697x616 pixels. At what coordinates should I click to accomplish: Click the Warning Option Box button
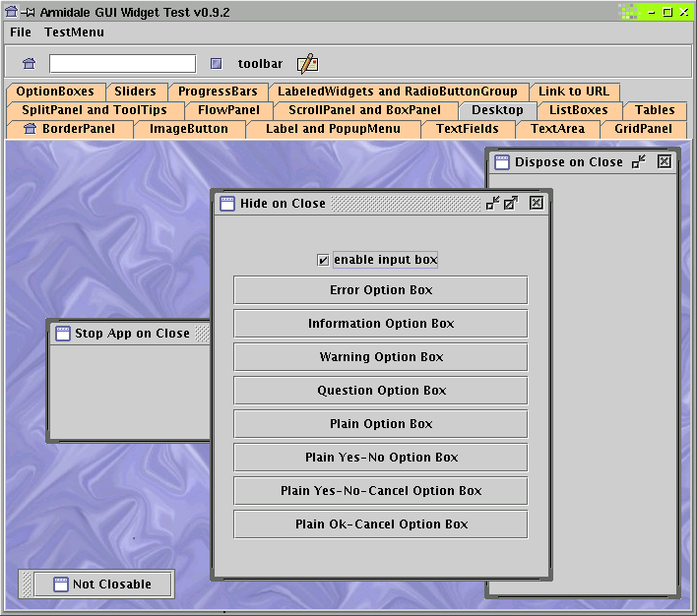tap(381, 357)
